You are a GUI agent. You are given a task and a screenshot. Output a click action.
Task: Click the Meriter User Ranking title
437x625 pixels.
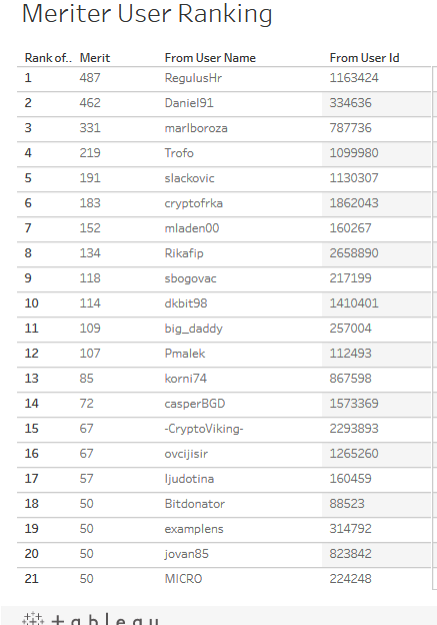(x=147, y=14)
